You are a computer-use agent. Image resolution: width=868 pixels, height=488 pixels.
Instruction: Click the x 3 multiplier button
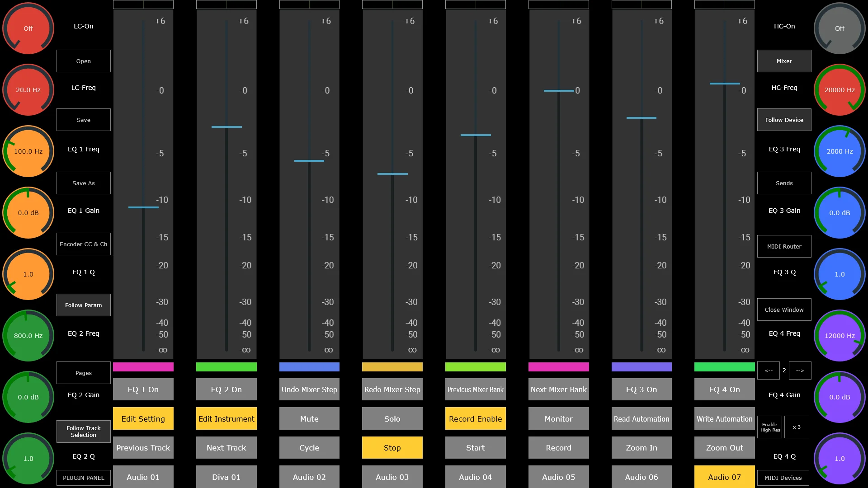pos(797,427)
